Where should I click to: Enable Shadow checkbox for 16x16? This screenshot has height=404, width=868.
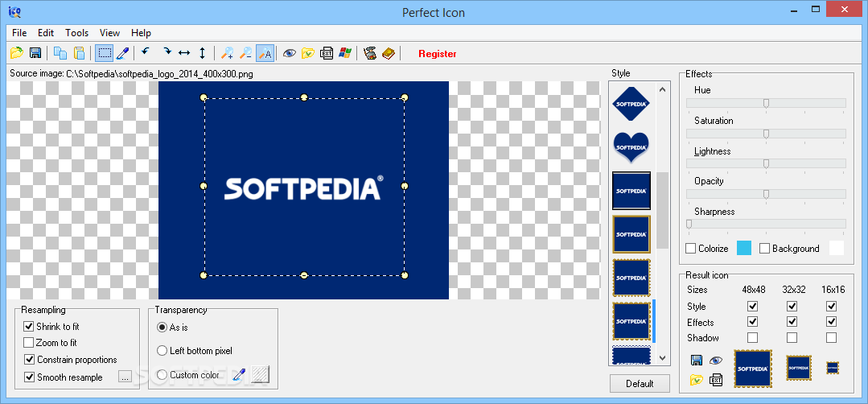[x=832, y=337]
